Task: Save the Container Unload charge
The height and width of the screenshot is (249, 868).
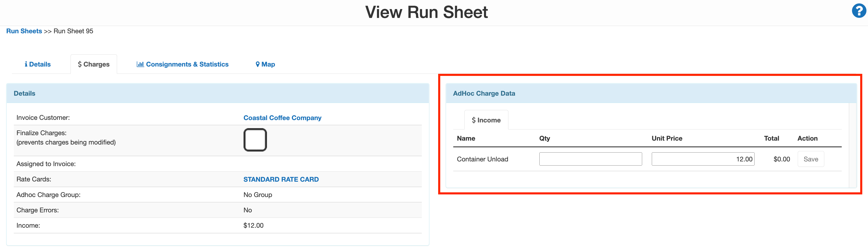Action: [810, 159]
